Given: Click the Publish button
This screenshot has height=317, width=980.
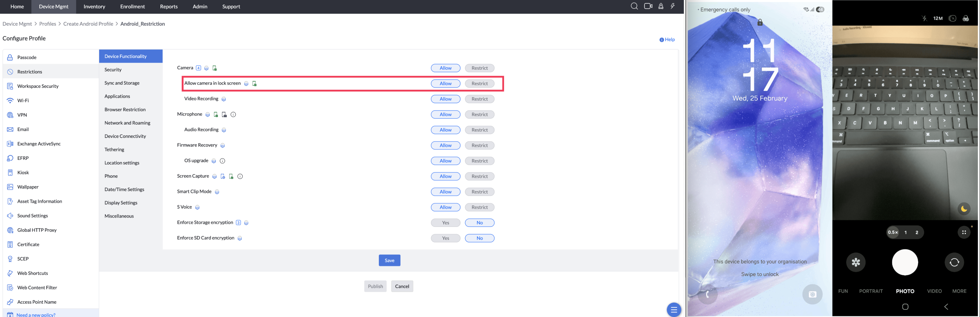Looking at the screenshot, I should (375, 286).
